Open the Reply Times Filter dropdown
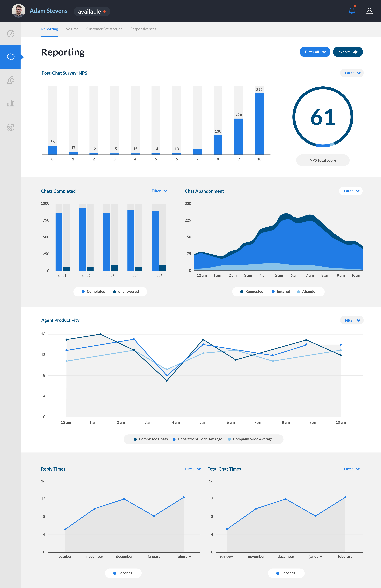381x588 pixels. pos(193,469)
